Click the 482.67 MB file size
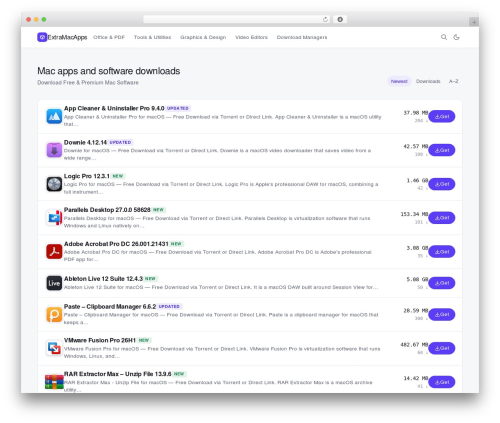Viewport: 500px width, 423px height. (x=414, y=345)
